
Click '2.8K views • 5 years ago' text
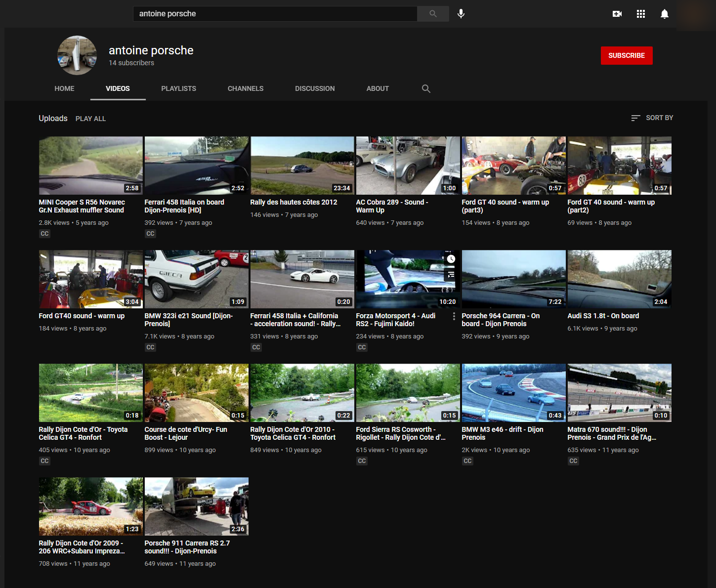[74, 223]
